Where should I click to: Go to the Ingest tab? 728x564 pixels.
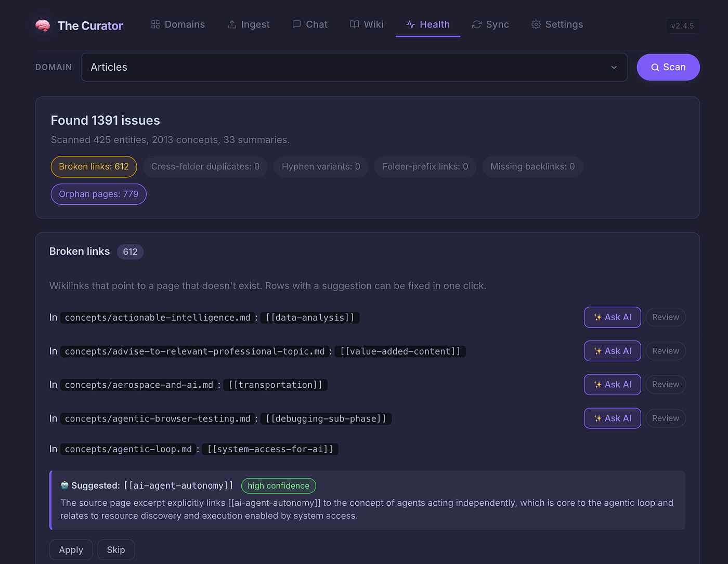pyautogui.click(x=249, y=24)
